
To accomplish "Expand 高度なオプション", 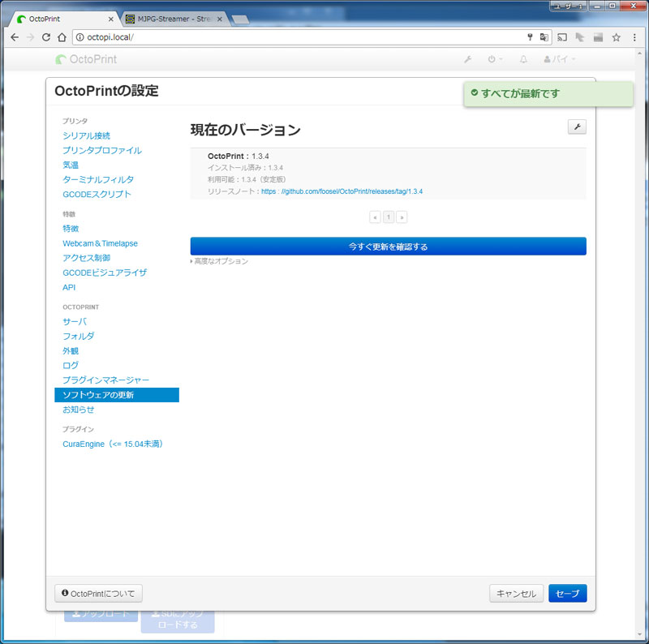I will pos(219,261).
